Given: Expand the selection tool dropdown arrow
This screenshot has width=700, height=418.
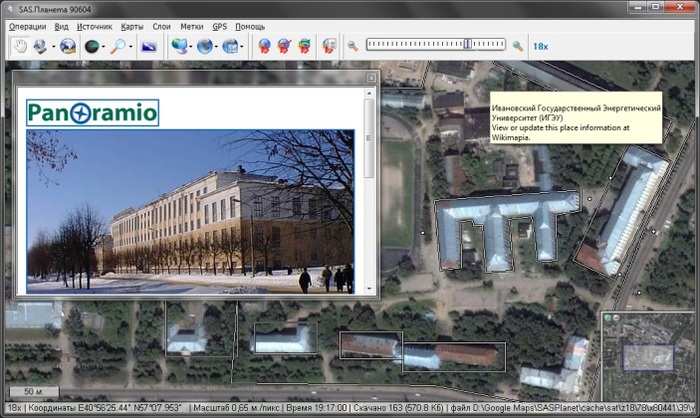Looking at the screenshot, I should (x=52, y=46).
